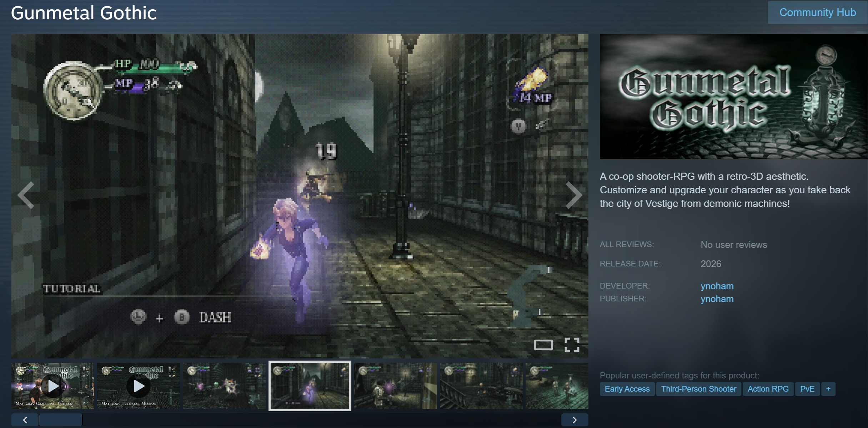Click the fullscreen icon on screenshot viewer
The image size is (868, 428).
572,345
